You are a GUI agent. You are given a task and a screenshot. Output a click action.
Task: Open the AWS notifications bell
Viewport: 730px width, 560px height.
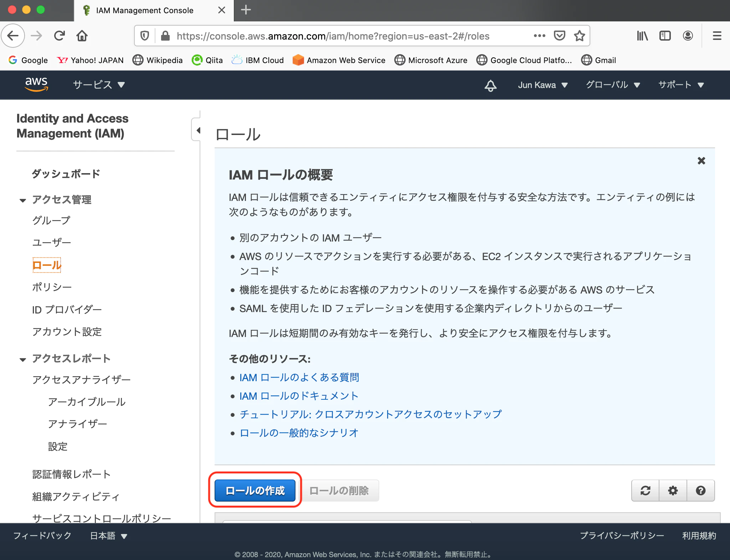click(490, 85)
